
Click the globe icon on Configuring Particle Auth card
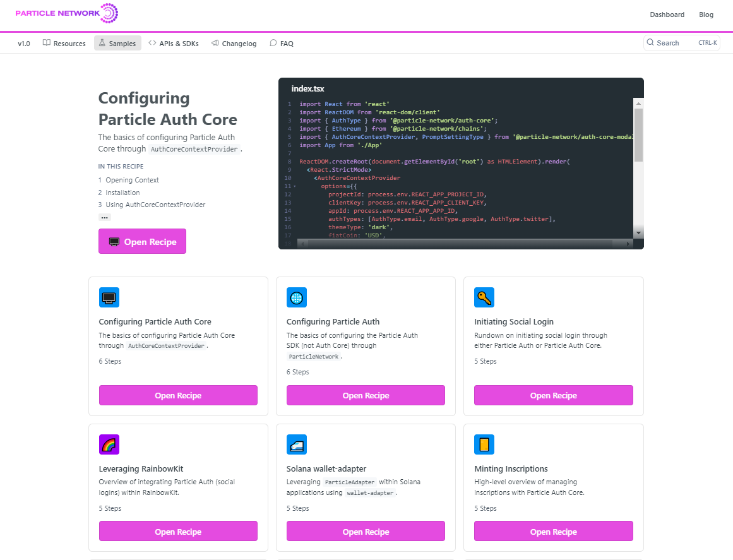click(x=296, y=297)
